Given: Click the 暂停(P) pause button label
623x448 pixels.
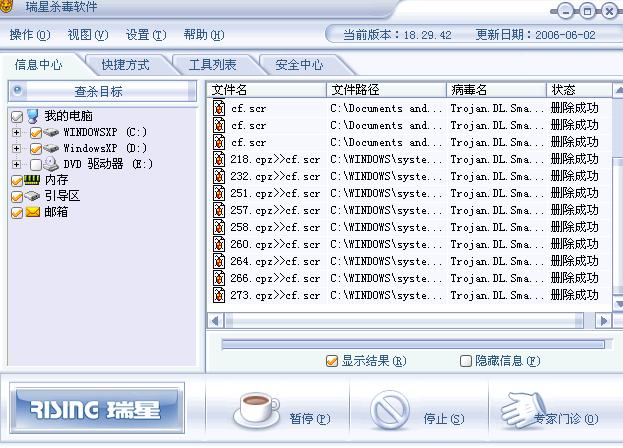Looking at the screenshot, I should pyautogui.click(x=310, y=418).
